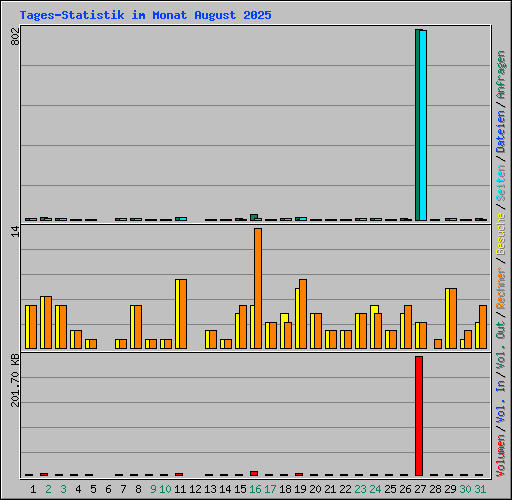Screen dimensions: 512x500
Task: Click the orange Rechner bar above day 19
Action: (303, 314)
